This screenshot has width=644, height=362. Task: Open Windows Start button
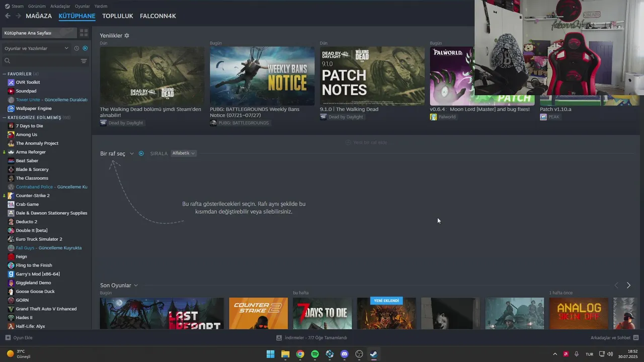pos(270,354)
